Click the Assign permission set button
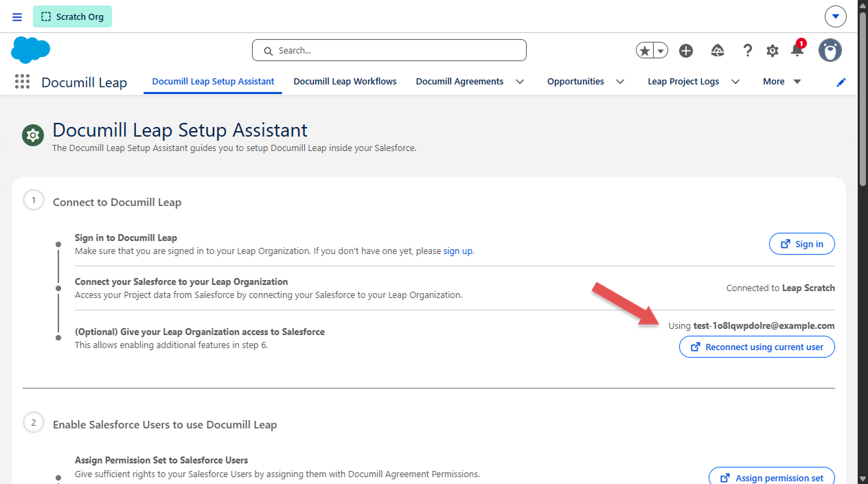 [x=772, y=478]
